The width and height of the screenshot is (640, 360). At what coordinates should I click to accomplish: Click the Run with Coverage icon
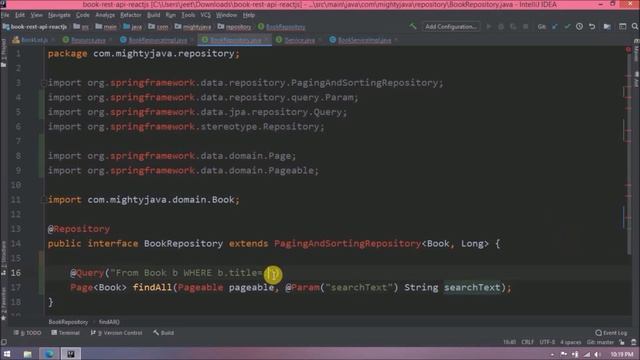(513, 27)
